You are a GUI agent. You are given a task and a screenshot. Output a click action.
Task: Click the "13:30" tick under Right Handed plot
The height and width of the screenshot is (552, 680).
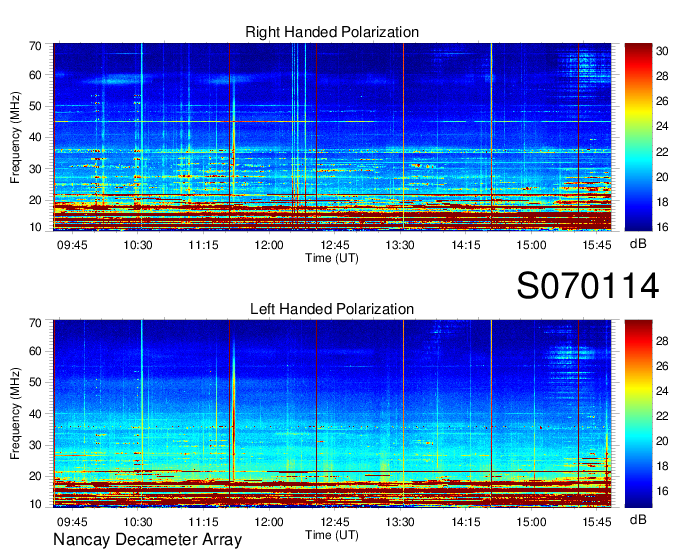tap(400, 245)
